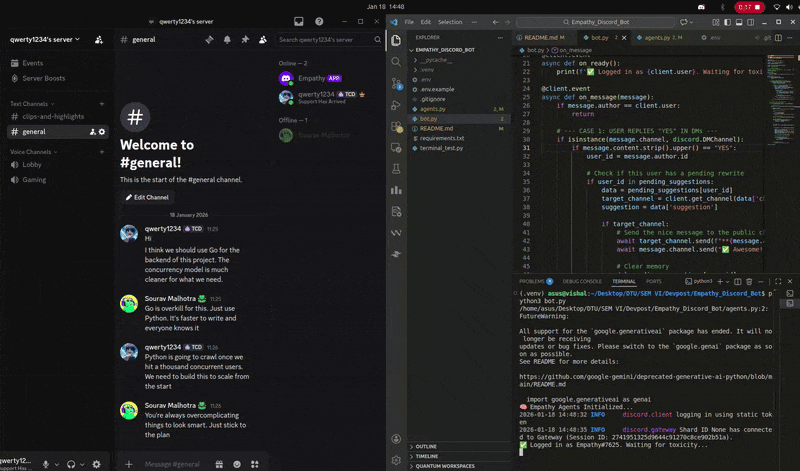Kill terminal with trash icon
The width and height of the screenshot is (800, 471).
(749, 281)
